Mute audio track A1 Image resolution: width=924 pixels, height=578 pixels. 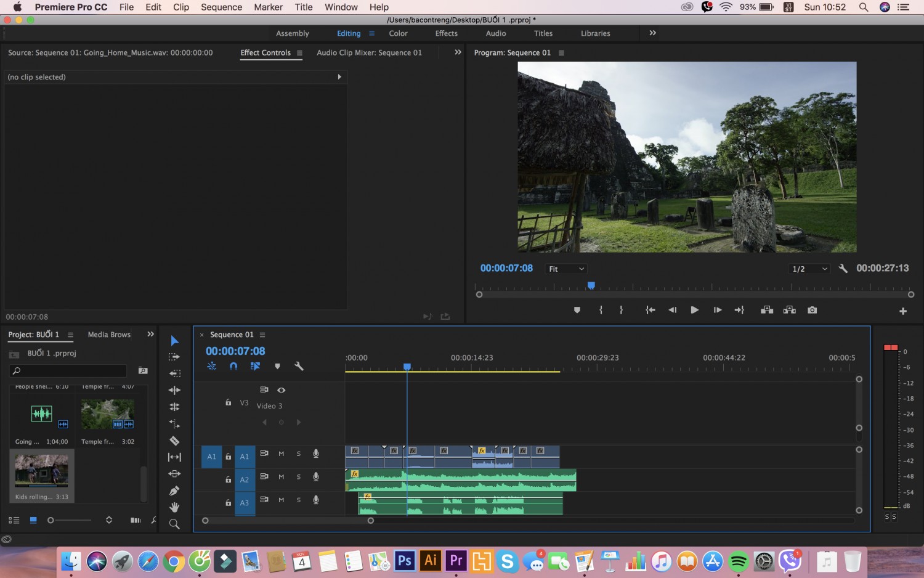[282, 454]
